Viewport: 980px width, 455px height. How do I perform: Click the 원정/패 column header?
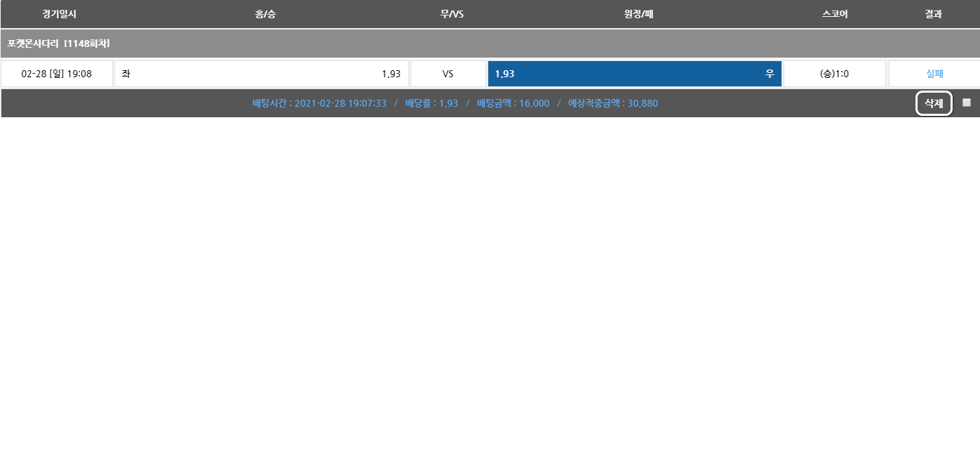point(638,14)
